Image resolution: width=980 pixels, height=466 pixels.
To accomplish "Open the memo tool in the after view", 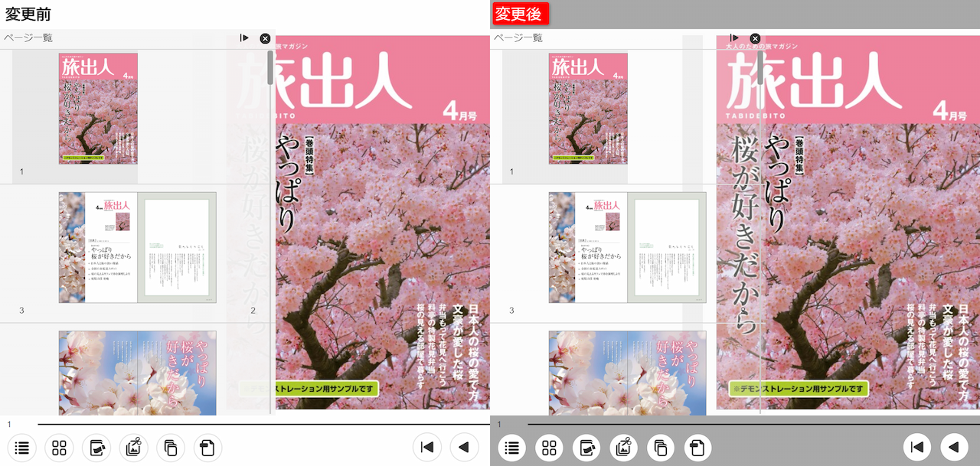I will [586, 448].
